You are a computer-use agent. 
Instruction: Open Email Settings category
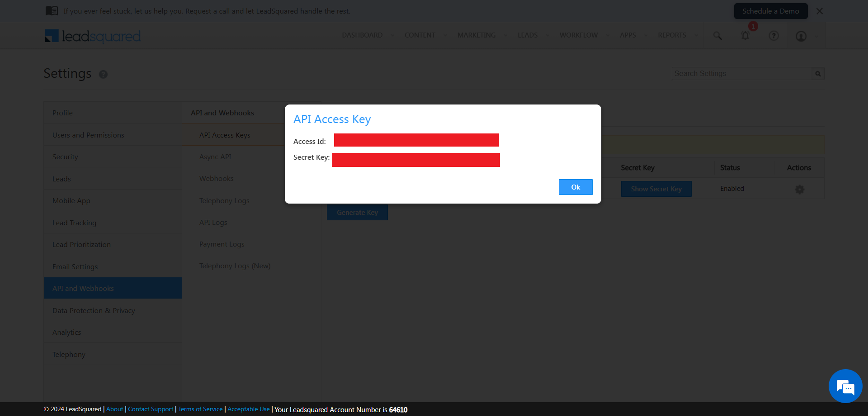(x=113, y=267)
